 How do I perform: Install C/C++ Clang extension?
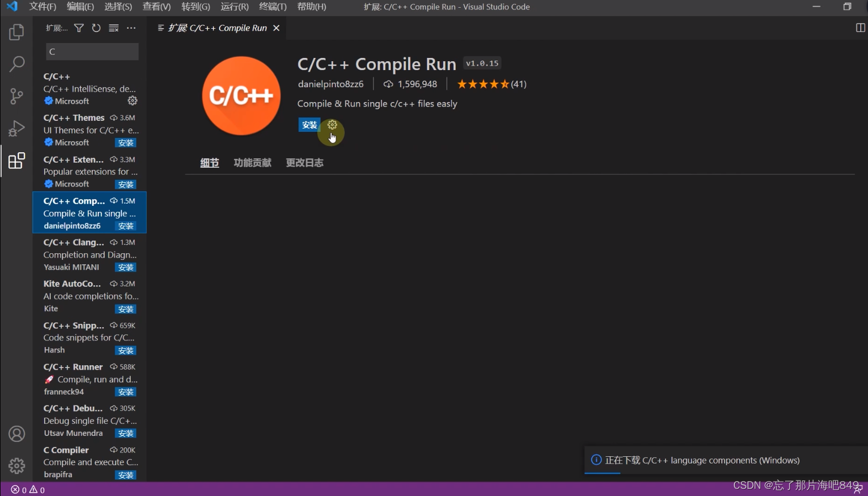coord(126,268)
